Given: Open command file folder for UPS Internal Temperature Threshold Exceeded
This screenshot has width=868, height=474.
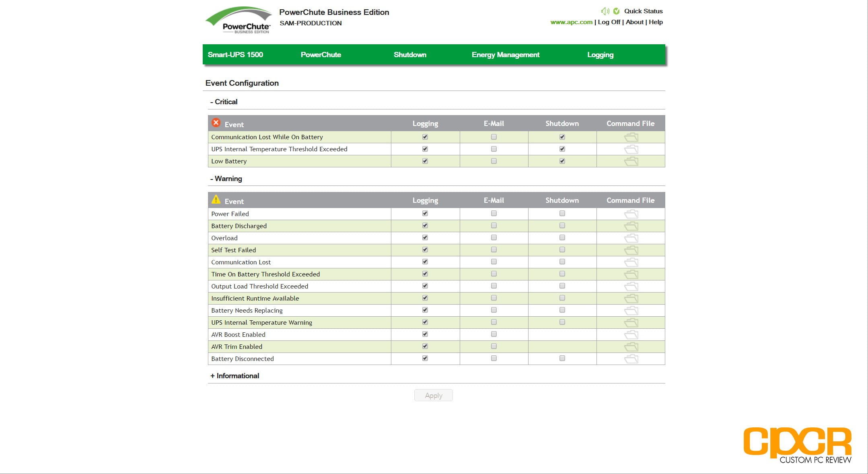Looking at the screenshot, I should pos(631,149).
